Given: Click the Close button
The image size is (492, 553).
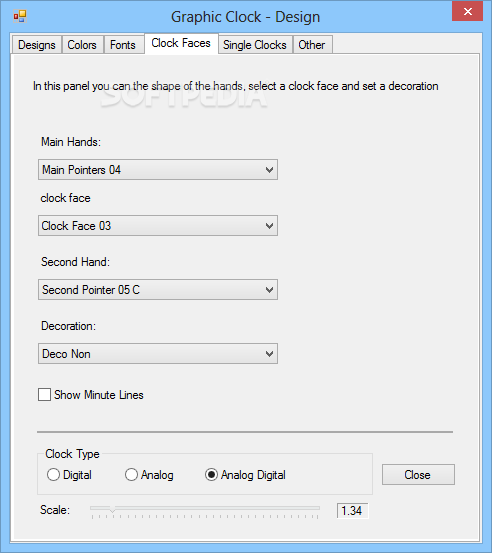Looking at the screenshot, I should [x=418, y=475].
